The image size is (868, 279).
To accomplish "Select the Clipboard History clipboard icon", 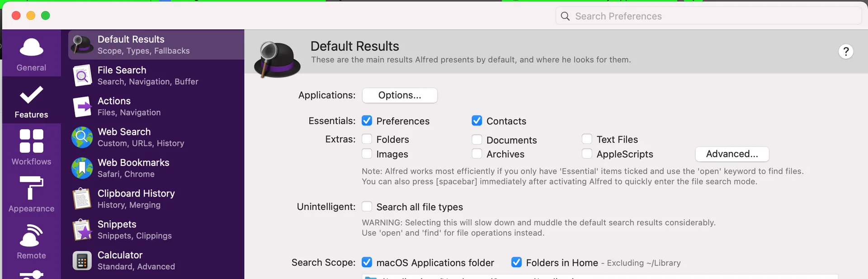I will [x=82, y=199].
